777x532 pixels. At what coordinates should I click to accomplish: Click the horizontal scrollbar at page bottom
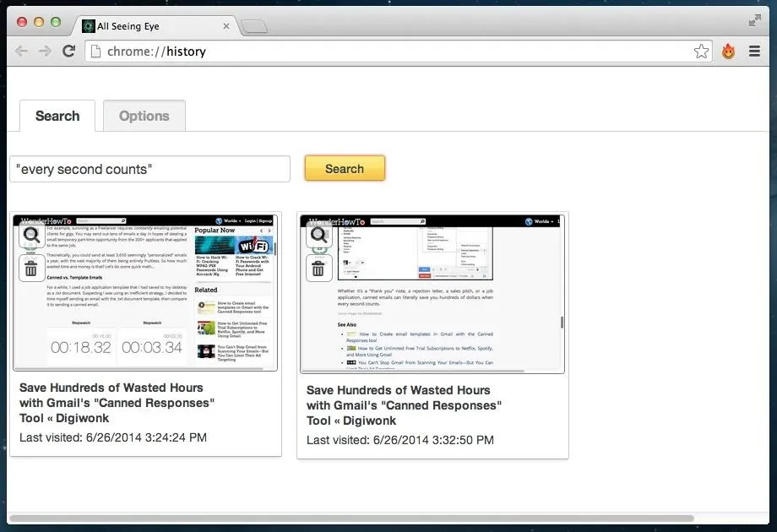351,518
